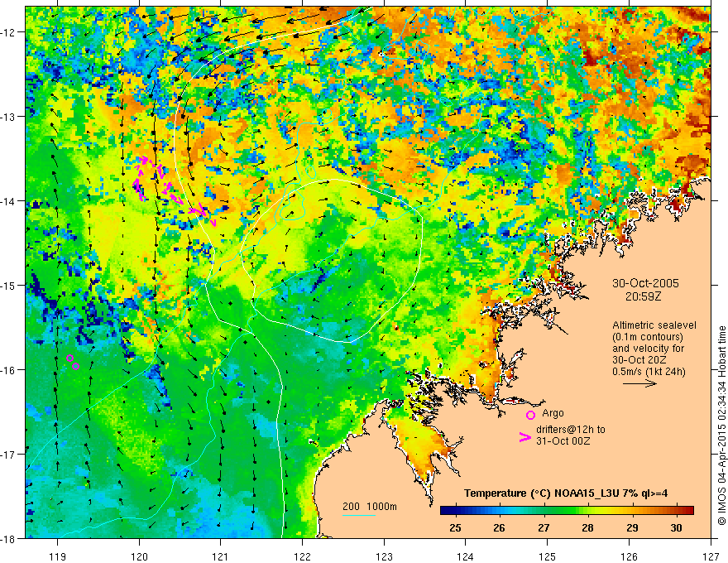Click latitude axis label '-15'
This screenshot has width=728, height=563.
(9, 285)
